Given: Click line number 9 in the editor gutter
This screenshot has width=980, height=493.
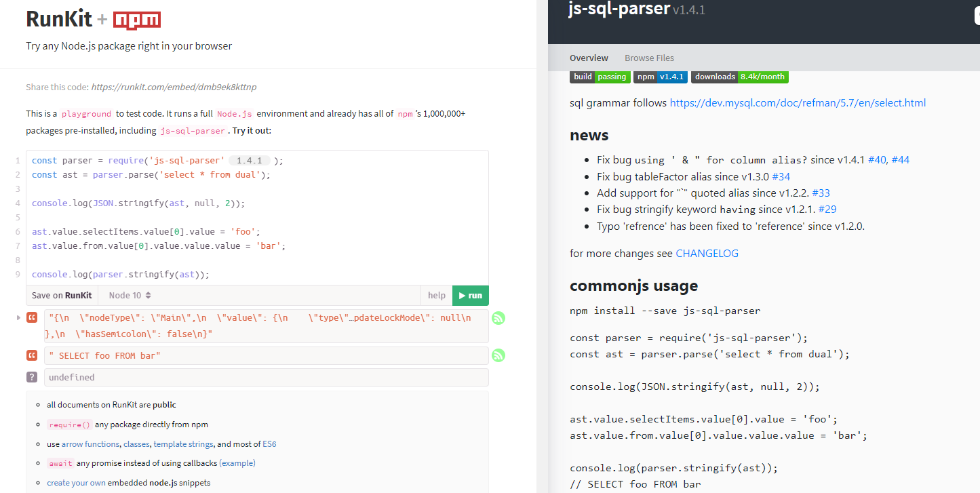Looking at the screenshot, I should pos(18,275).
